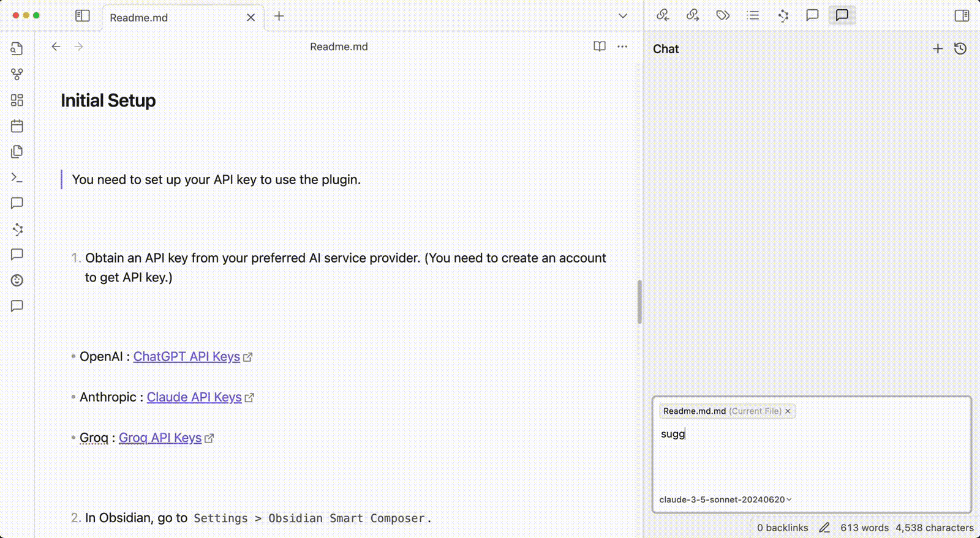
Task: Navigate forward with right arrow
Action: tap(78, 47)
